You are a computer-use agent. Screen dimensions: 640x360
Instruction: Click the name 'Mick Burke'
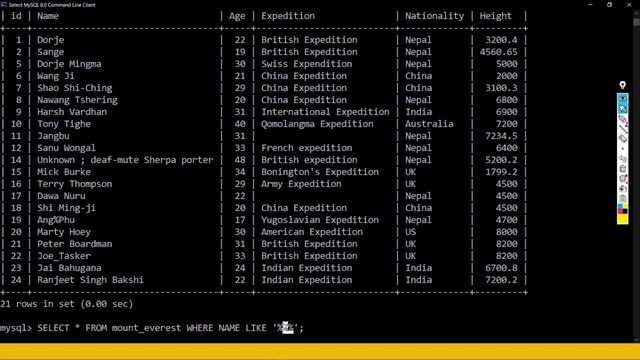tap(64, 172)
